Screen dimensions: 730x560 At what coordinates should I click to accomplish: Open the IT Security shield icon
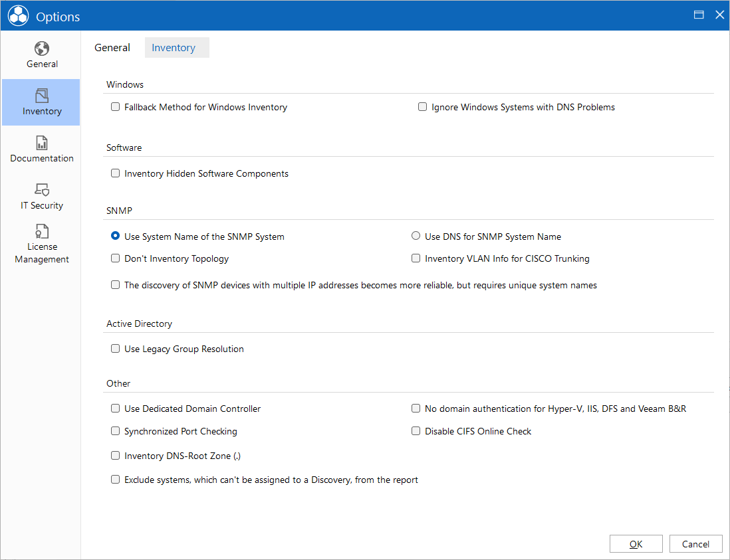tap(41, 189)
